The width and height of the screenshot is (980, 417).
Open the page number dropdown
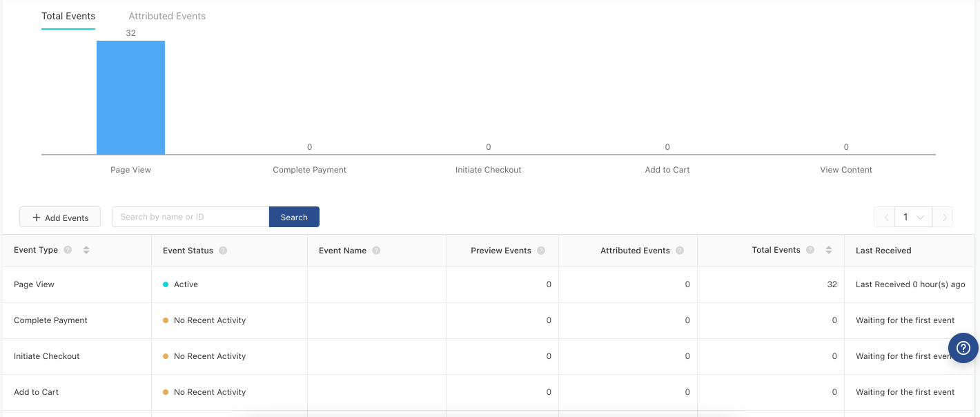point(913,217)
